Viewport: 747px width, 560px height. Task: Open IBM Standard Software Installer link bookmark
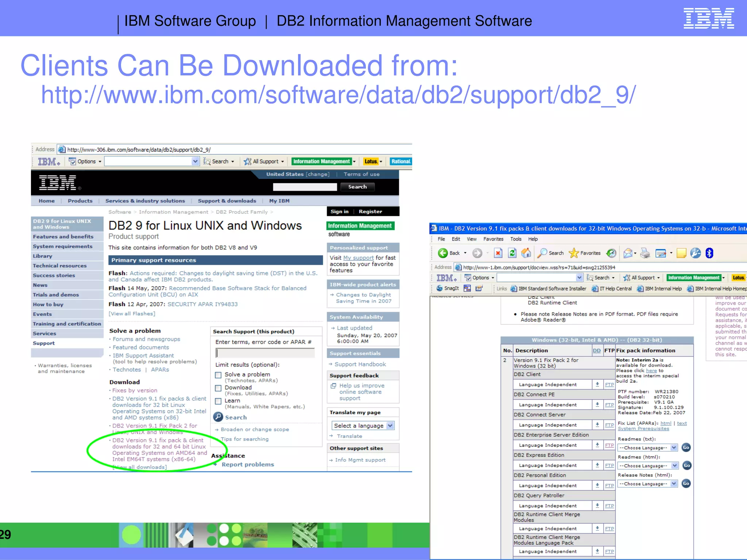click(548, 288)
